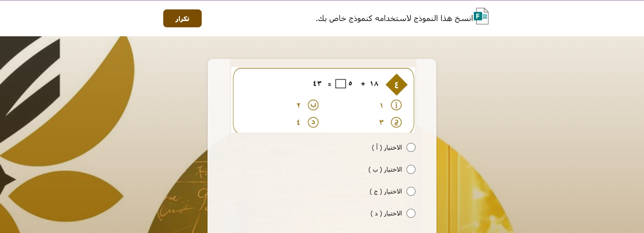This screenshot has width=644, height=233.
Task: Select radio option الاختيار ( أ )
Action: click(411, 147)
